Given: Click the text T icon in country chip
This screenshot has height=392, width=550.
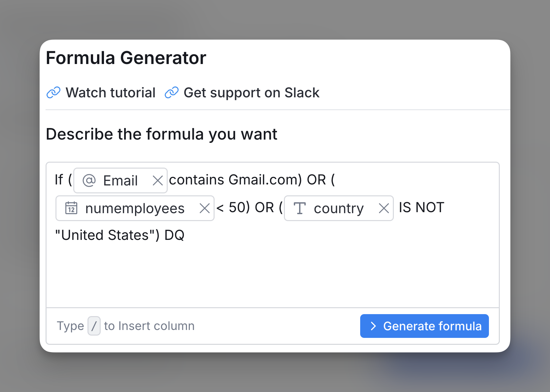Looking at the screenshot, I should (299, 208).
